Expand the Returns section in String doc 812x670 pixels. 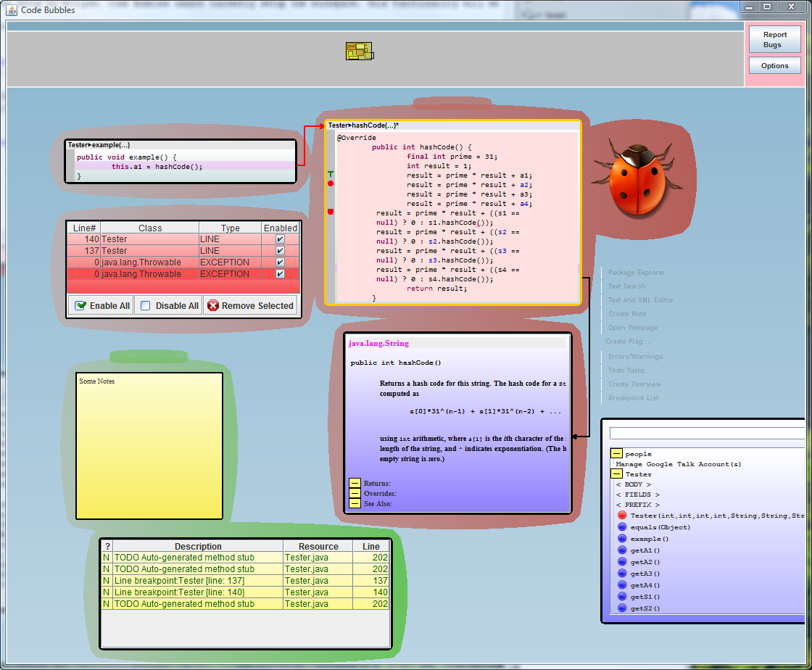pyautogui.click(x=355, y=483)
